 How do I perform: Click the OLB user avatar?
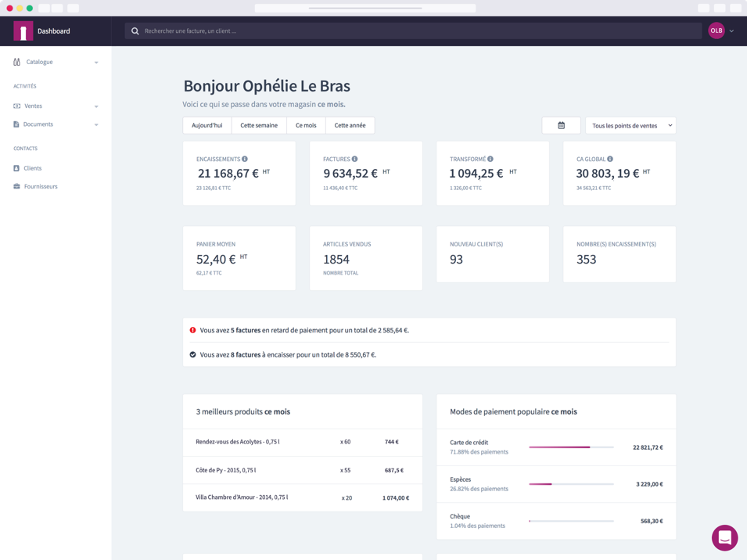click(716, 31)
